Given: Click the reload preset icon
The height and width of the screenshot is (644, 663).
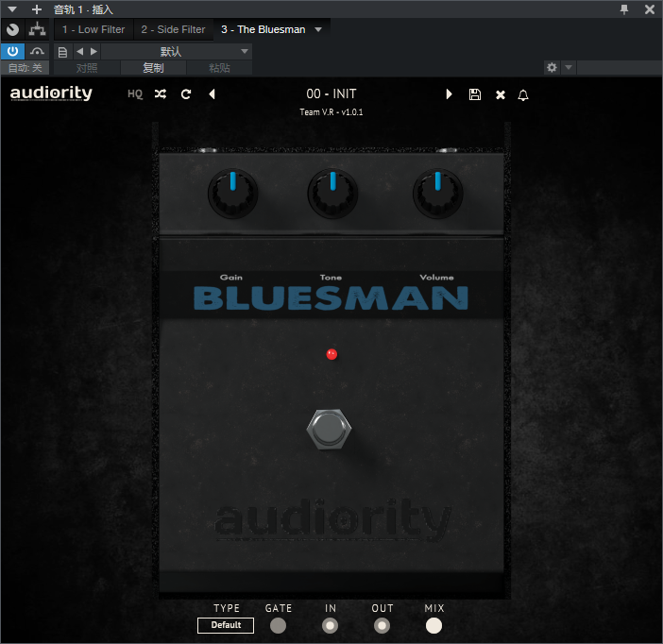Looking at the screenshot, I should 186,93.
